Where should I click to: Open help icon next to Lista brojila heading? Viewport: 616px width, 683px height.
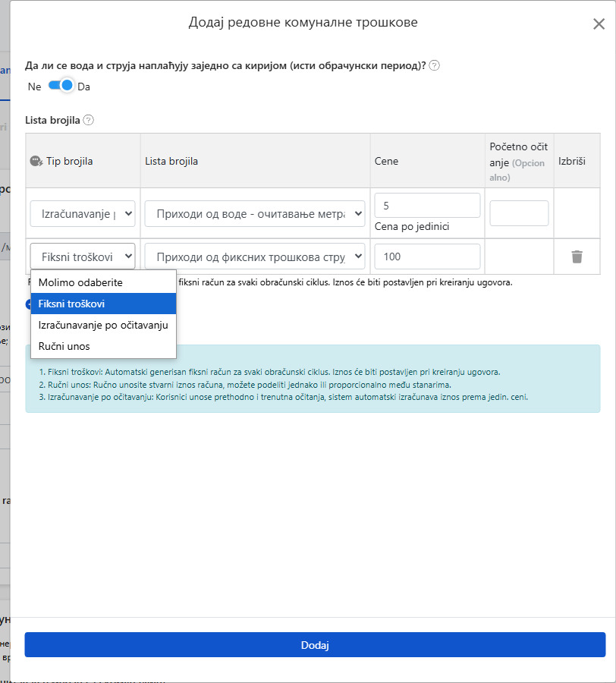tap(88, 120)
